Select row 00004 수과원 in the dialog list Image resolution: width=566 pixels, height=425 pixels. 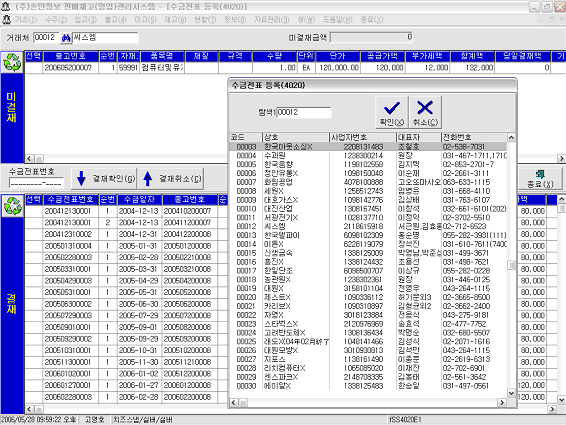click(368, 156)
